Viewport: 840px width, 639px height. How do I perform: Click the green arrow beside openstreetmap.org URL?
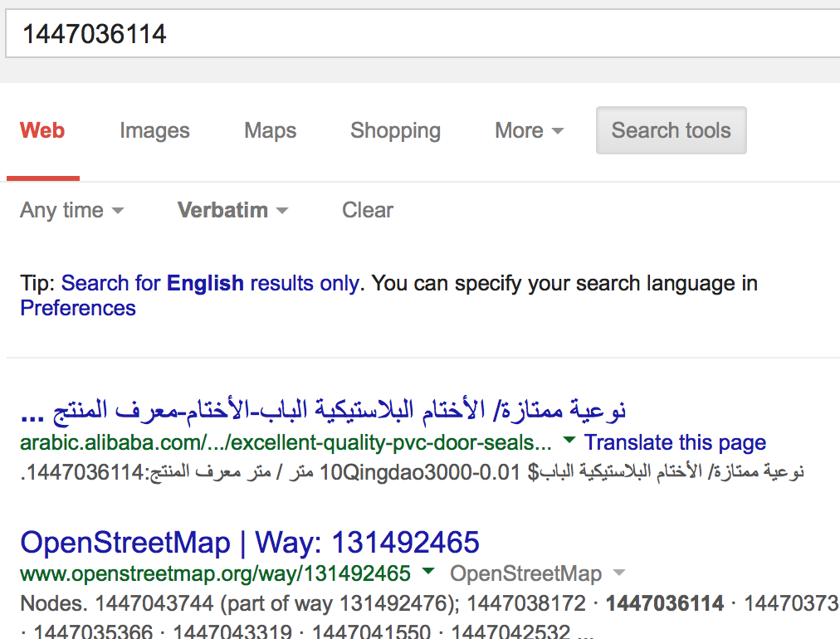point(428,571)
